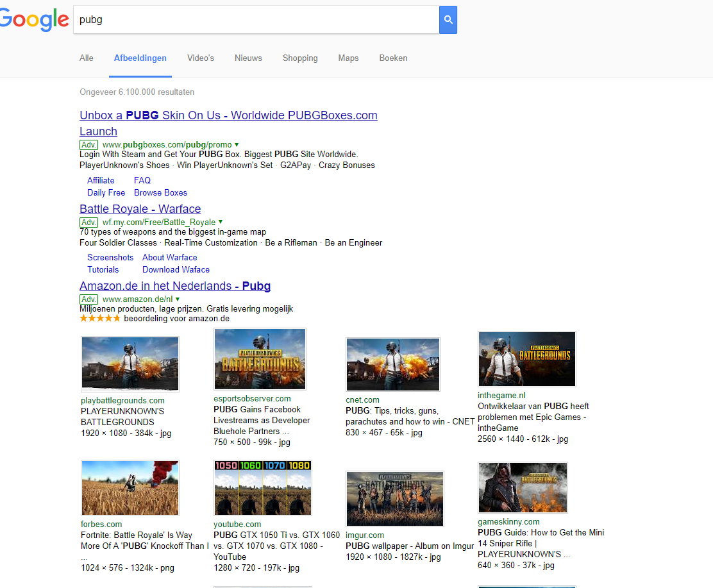713x588 pixels.
Task: Select the Afbeeldingen tab
Action: pos(140,58)
